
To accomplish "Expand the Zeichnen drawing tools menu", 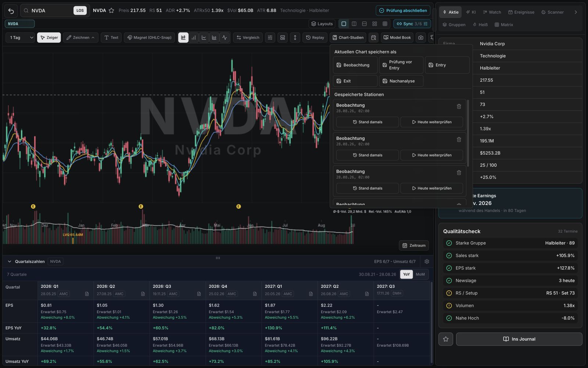I will (x=80, y=38).
